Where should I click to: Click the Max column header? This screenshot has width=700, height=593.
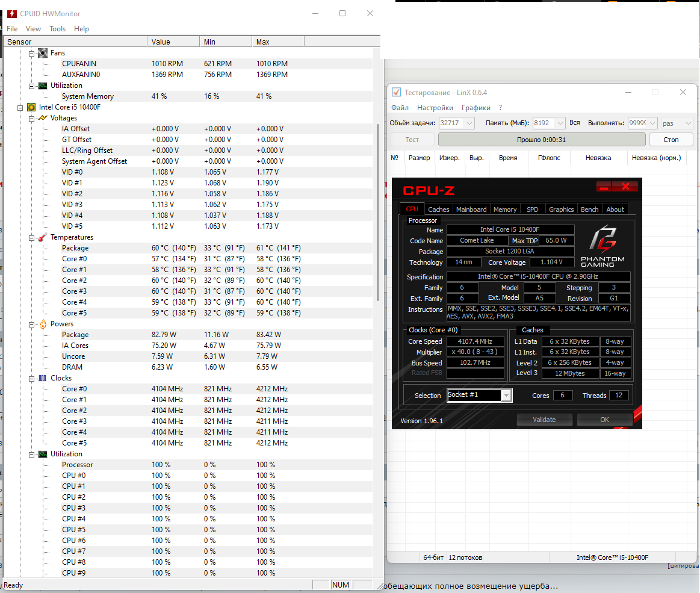tap(278, 42)
